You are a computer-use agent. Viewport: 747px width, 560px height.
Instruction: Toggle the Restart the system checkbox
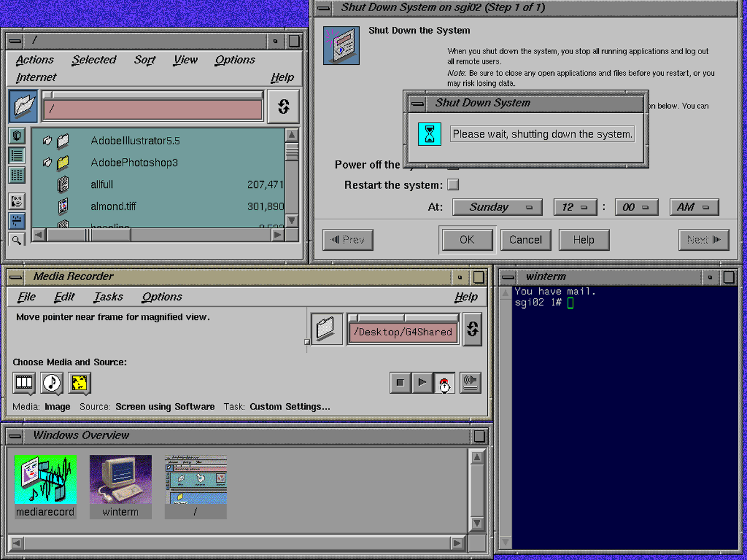(x=453, y=185)
